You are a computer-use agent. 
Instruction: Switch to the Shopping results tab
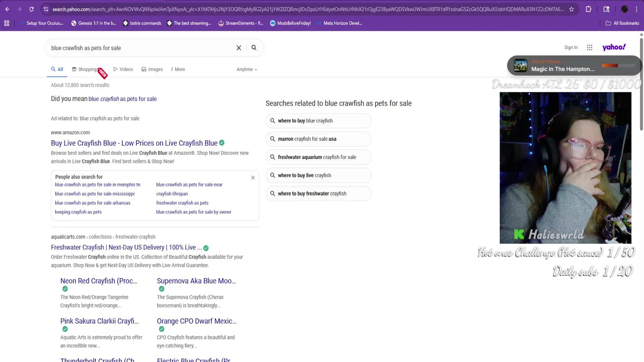click(84, 69)
